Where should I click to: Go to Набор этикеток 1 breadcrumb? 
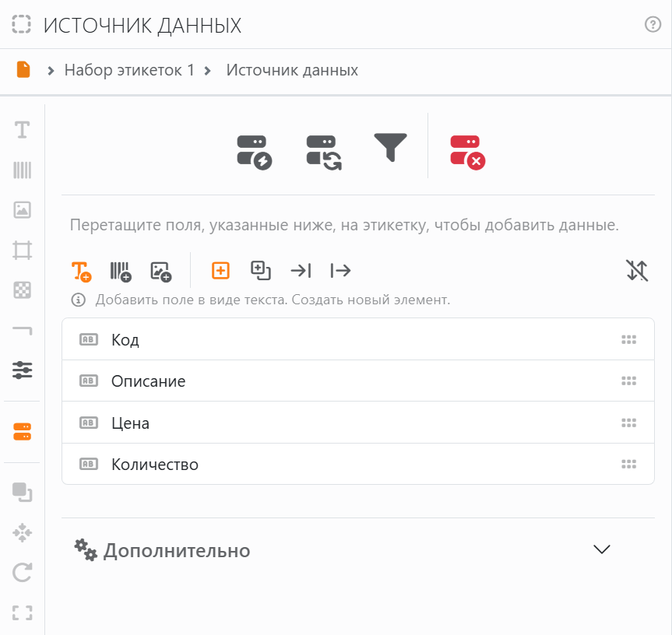129,70
